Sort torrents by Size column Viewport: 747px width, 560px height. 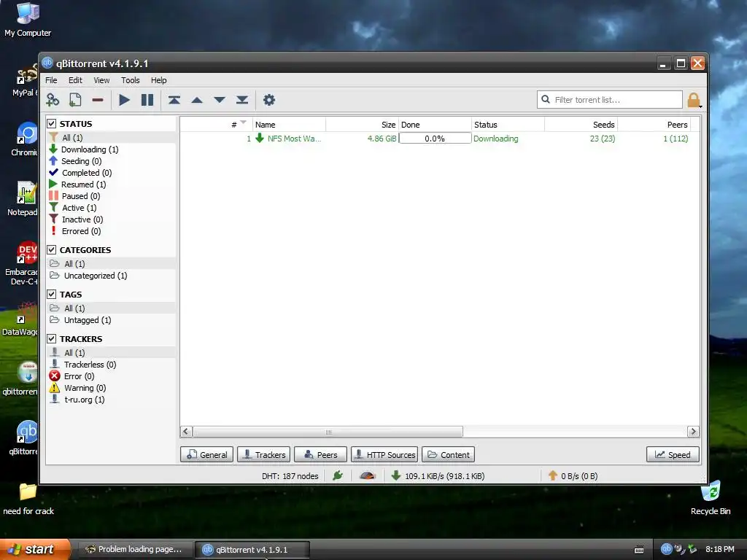point(362,125)
